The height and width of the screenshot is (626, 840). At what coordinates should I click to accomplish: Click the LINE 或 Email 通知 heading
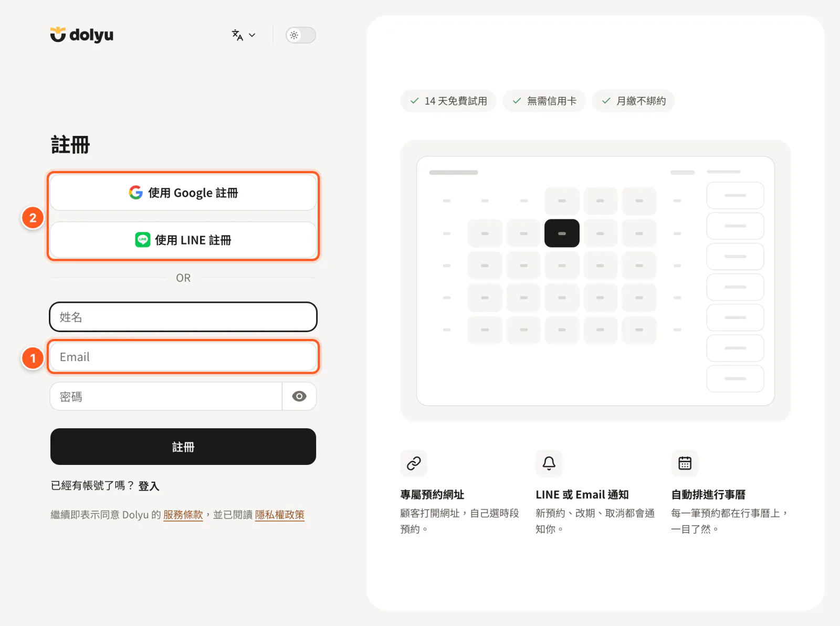point(582,495)
